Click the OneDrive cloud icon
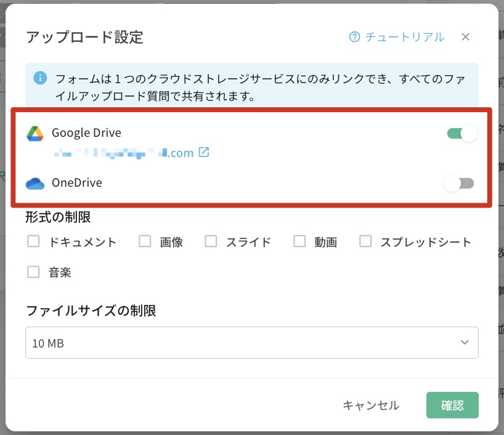The height and width of the screenshot is (435, 504). pos(35,183)
